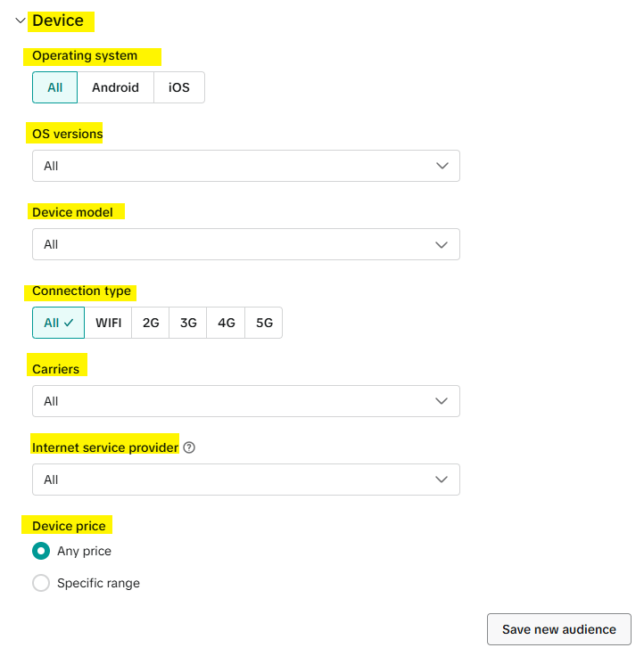
Task: Open the Carriers dropdown
Action: point(246,401)
